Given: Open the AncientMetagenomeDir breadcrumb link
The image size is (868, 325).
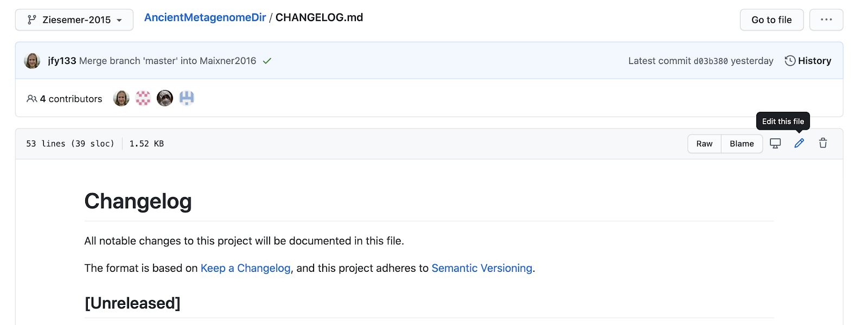Looking at the screenshot, I should click(205, 17).
